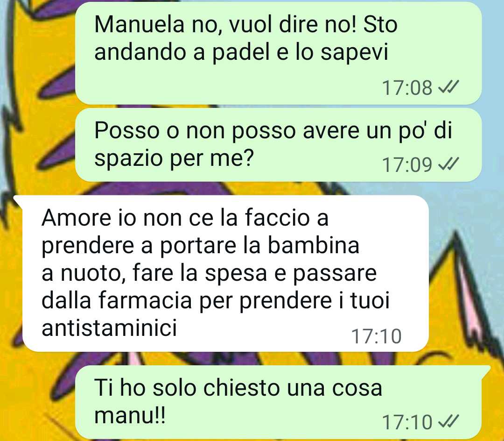Click the 17:08 timestamp

pos(407,87)
